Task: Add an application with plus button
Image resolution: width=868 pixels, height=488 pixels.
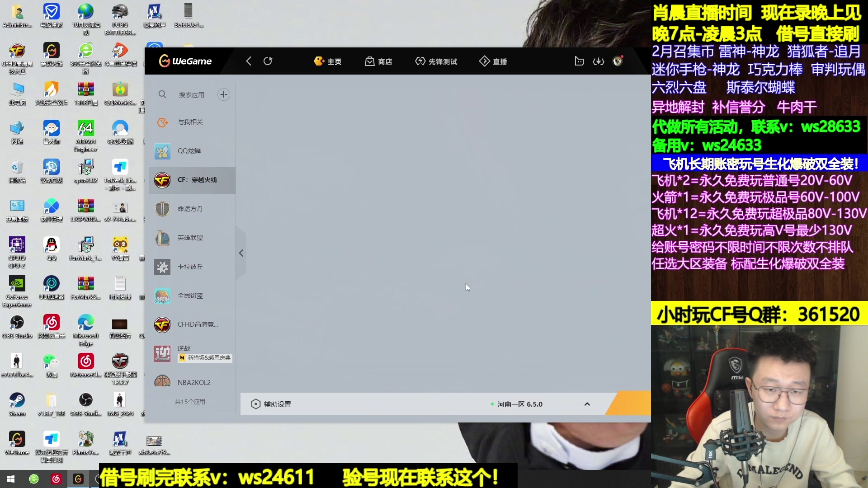Action: (x=224, y=94)
